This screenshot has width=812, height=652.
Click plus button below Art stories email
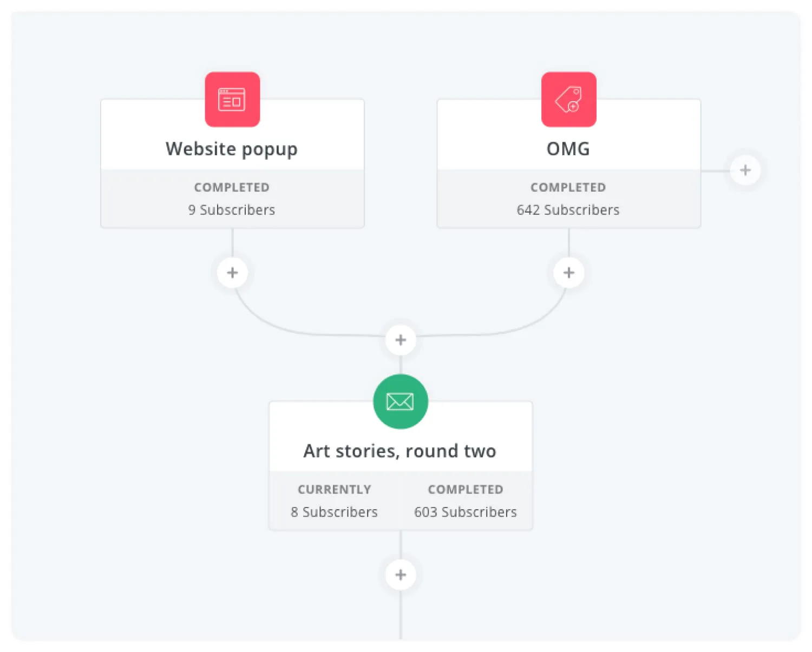pos(401,575)
